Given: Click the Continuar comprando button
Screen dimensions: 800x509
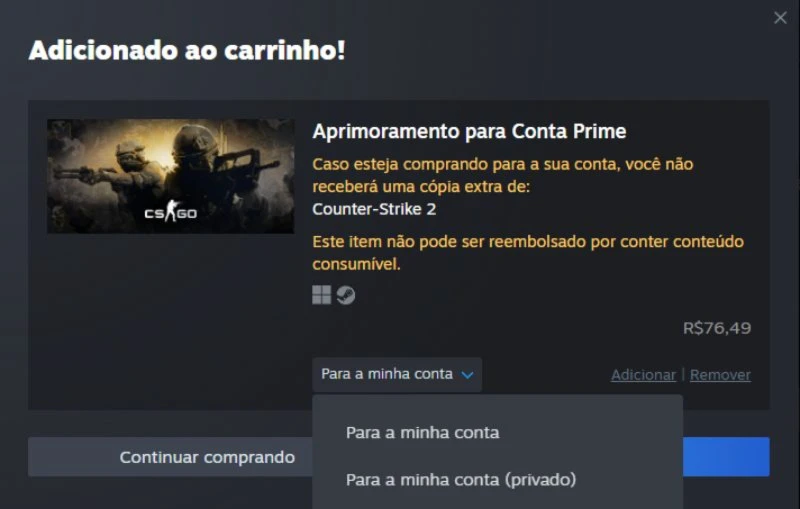Looking at the screenshot, I should coord(170,457).
